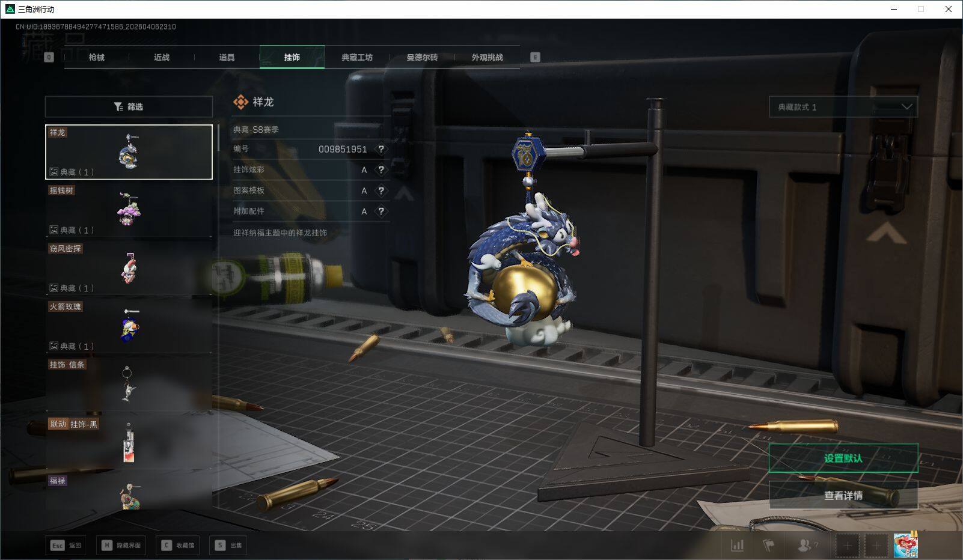Click the Q previous-tab key icon

point(49,57)
